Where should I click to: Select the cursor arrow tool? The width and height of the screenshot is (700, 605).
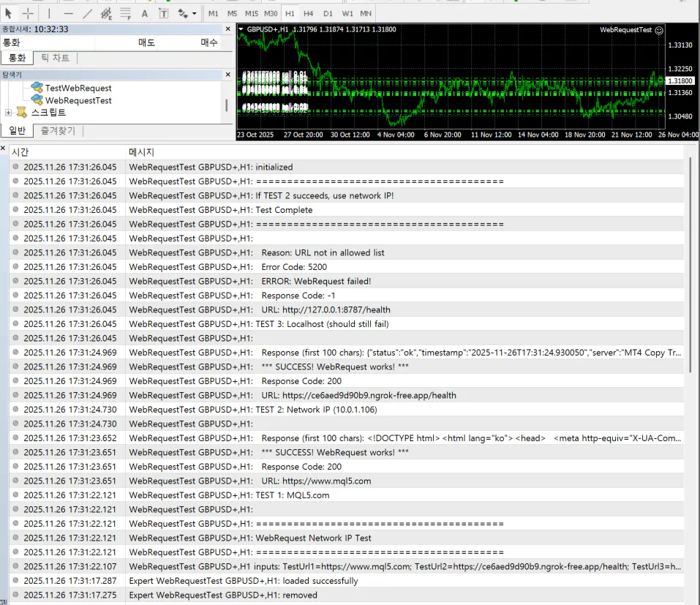pyautogui.click(x=10, y=13)
